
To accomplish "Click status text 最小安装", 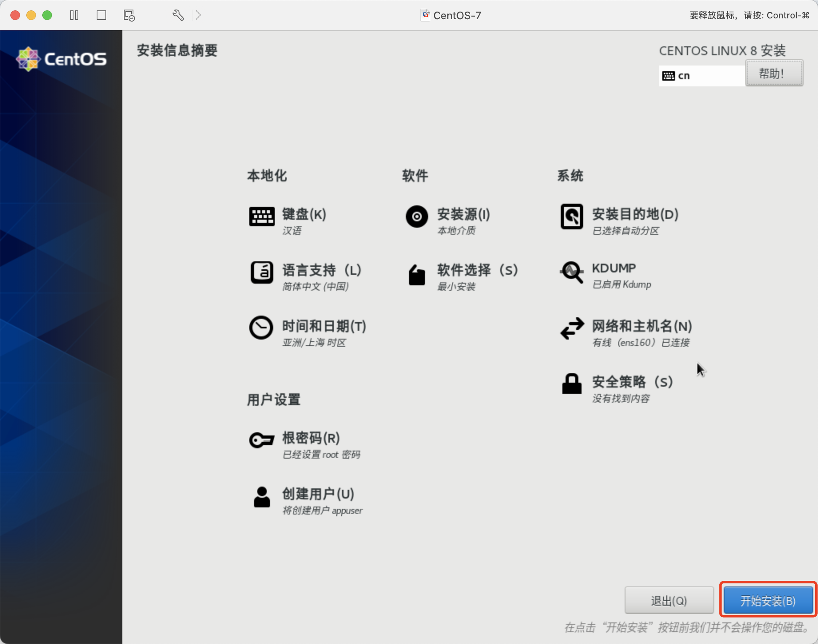I will click(457, 286).
